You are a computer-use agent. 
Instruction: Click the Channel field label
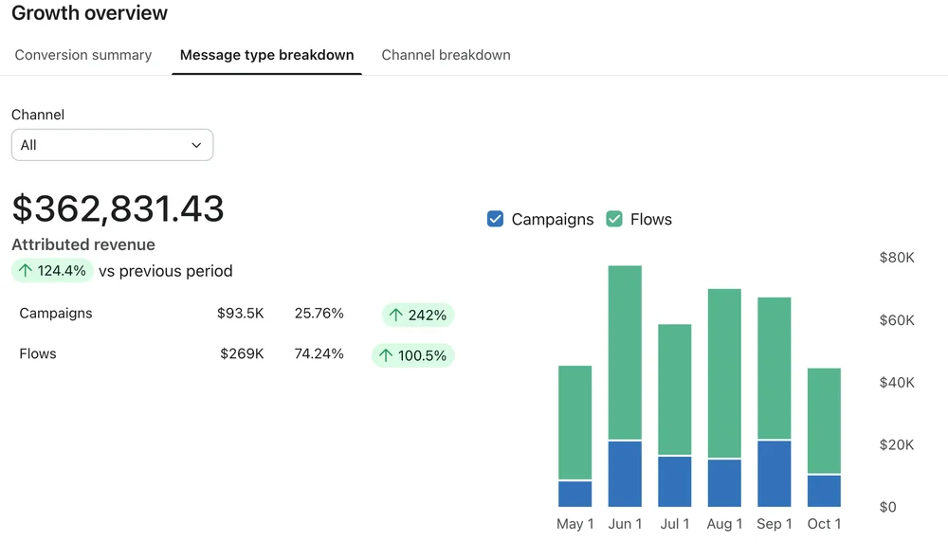click(x=38, y=115)
